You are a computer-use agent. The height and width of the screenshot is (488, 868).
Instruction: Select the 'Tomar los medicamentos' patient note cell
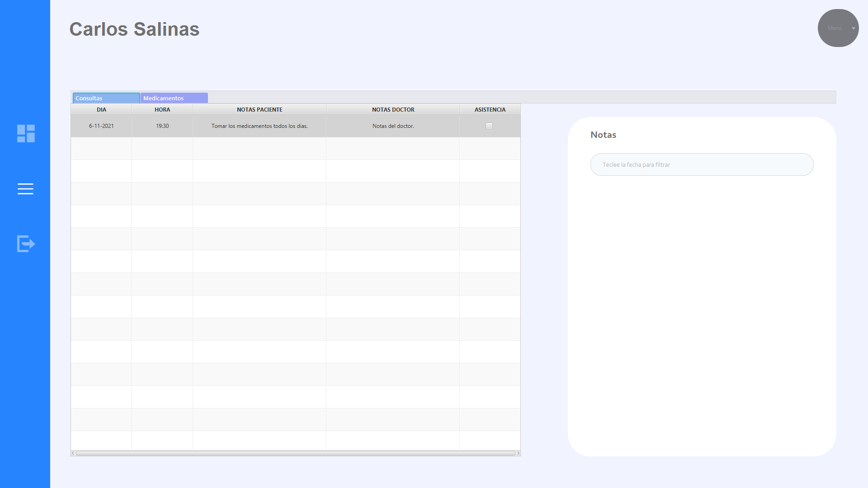259,126
